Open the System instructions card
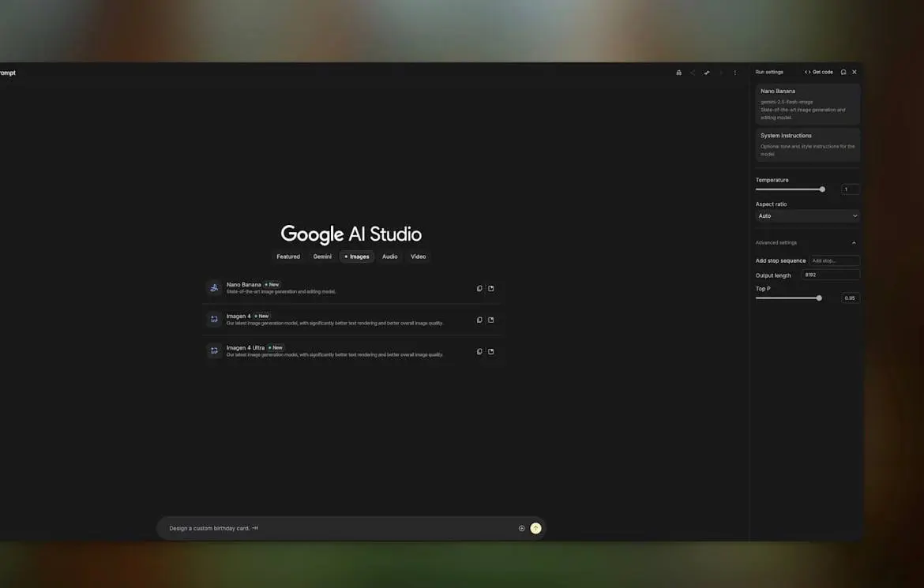The height and width of the screenshot is (588, 924). click(807, 144)
